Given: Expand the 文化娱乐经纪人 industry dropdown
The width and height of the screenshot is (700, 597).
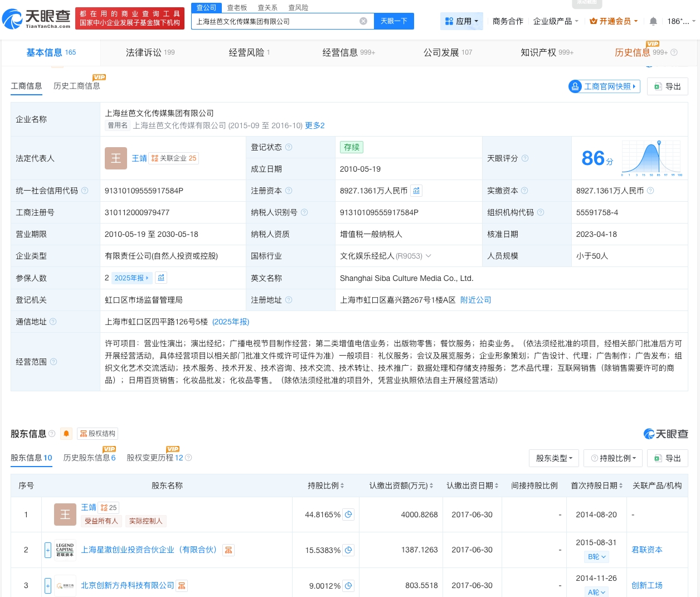Looking at the screenshot, I should pos(429,256).
